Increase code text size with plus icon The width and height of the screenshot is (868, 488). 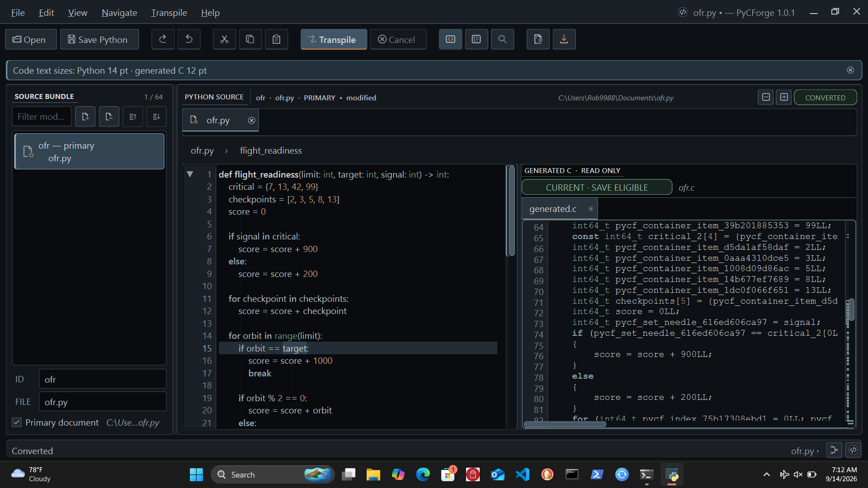click(x=784, y=97)
